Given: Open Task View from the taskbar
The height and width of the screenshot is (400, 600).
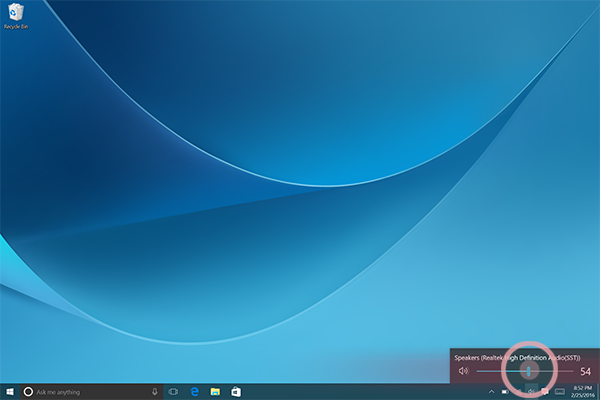Looking at the screenshot, I should (173, 392).
